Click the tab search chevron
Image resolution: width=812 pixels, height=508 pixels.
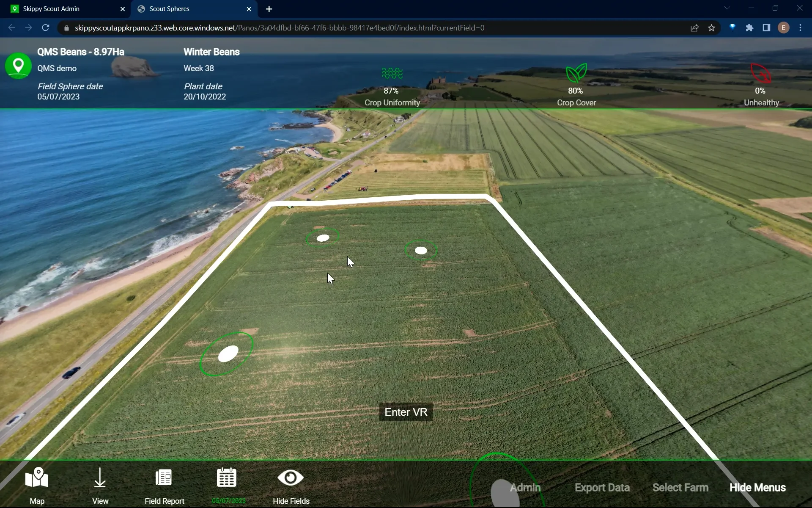(727, 8)
